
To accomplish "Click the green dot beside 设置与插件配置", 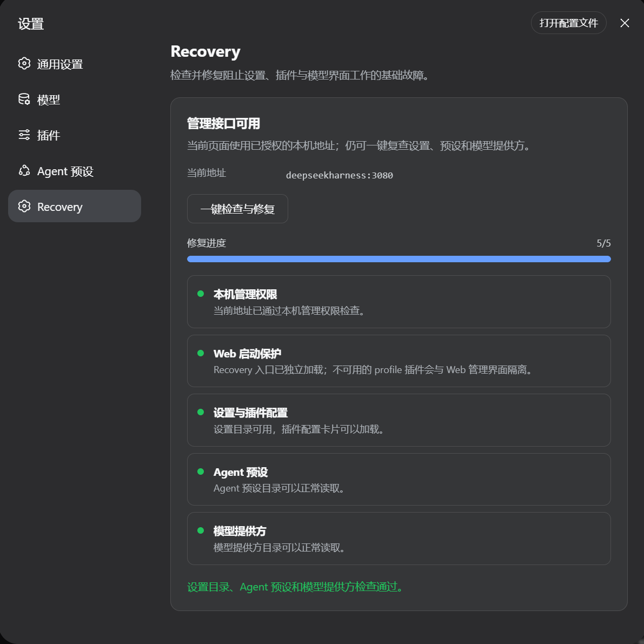I will [201, 413].
